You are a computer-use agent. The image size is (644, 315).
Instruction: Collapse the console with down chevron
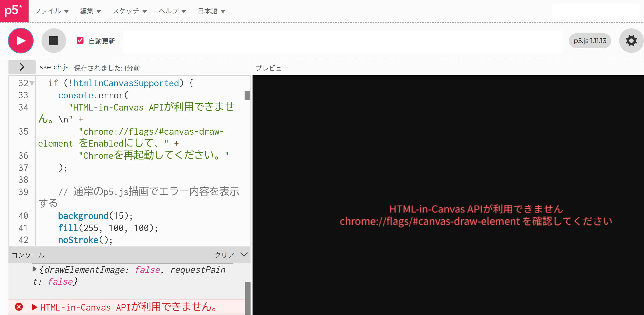tap(244, 255)
